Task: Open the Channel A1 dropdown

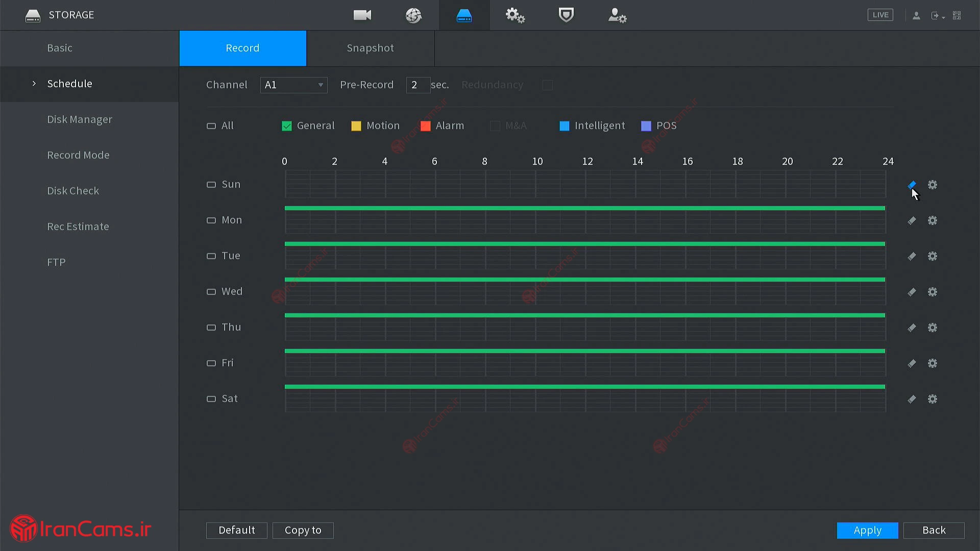Action: [x=293, y=85]
